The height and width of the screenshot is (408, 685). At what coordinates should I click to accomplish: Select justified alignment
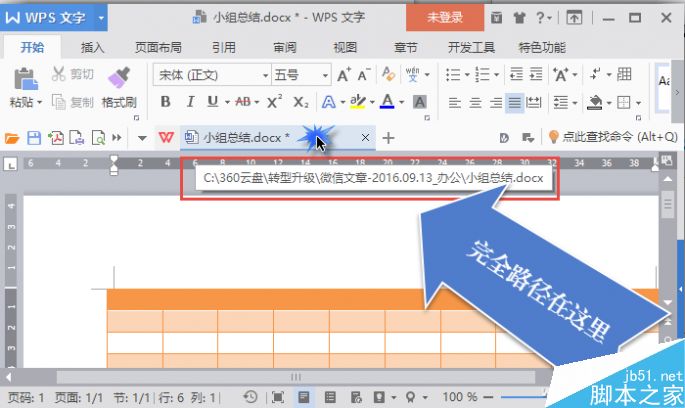point(515,103)
